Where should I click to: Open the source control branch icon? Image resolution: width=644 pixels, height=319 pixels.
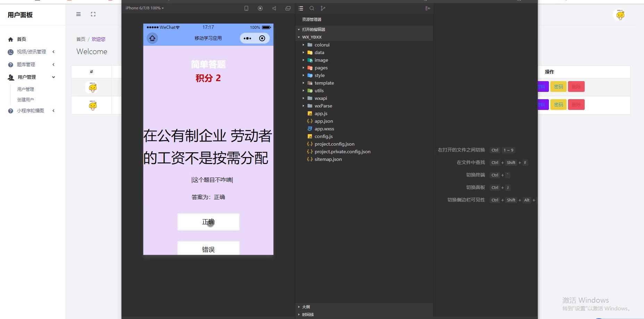click(x=323, y=8)
